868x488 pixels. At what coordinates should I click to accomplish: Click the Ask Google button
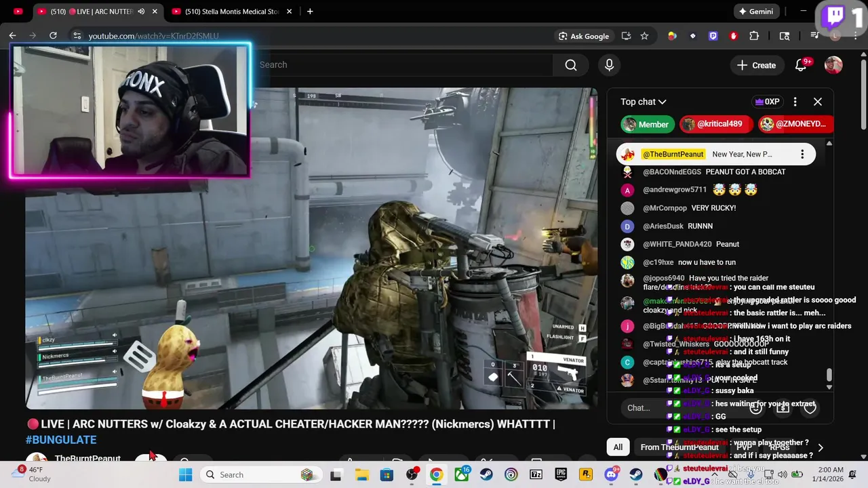[584, 36]
